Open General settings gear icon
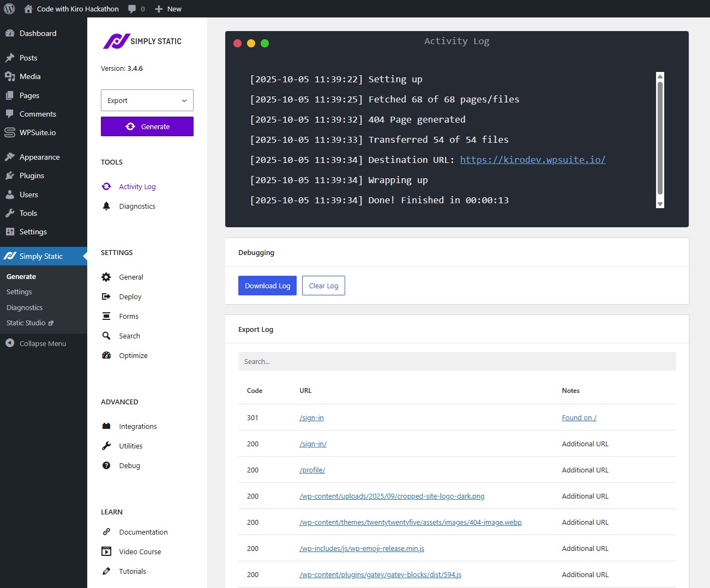This screenshot has width=710, height=588. [106, 277]
